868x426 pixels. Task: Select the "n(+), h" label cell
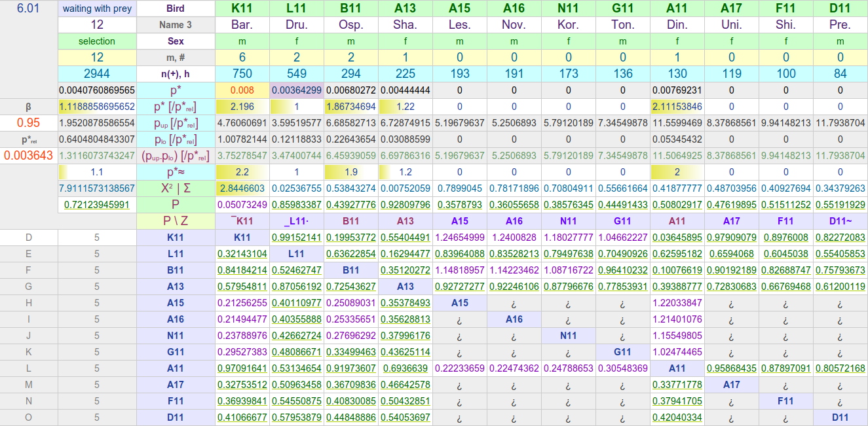pos(176,74)
